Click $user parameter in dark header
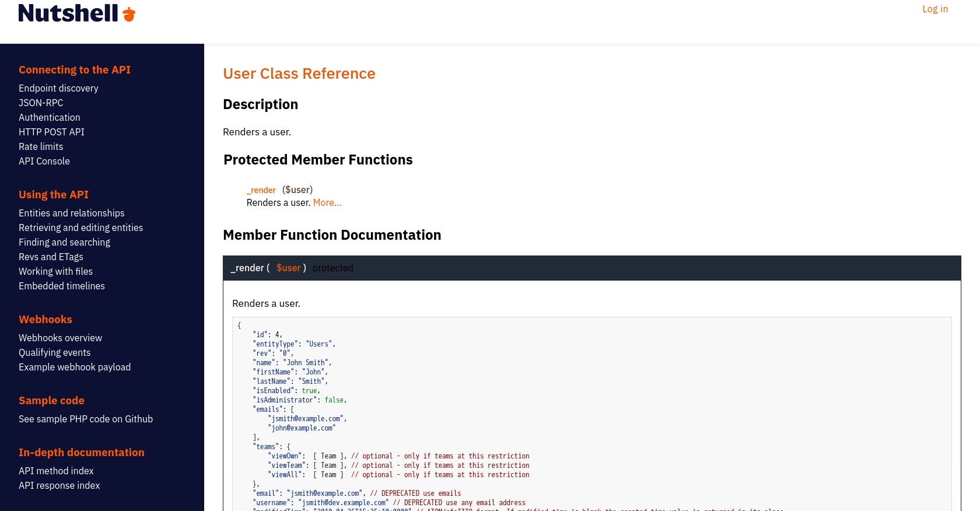Image resolution: width=980 pixels, height=511 pixels. tap(288, 268)
